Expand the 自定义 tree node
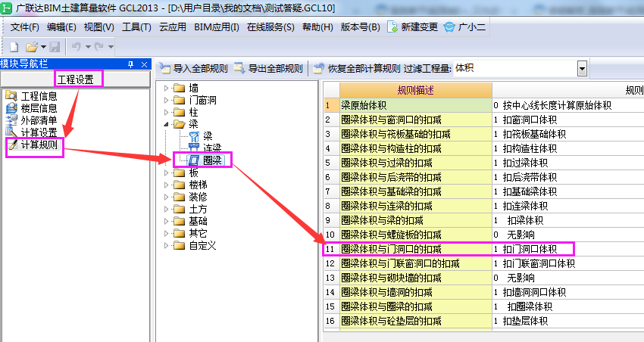Screen dimensions: 644x342 pyautogui.click(x=167, y=246)
